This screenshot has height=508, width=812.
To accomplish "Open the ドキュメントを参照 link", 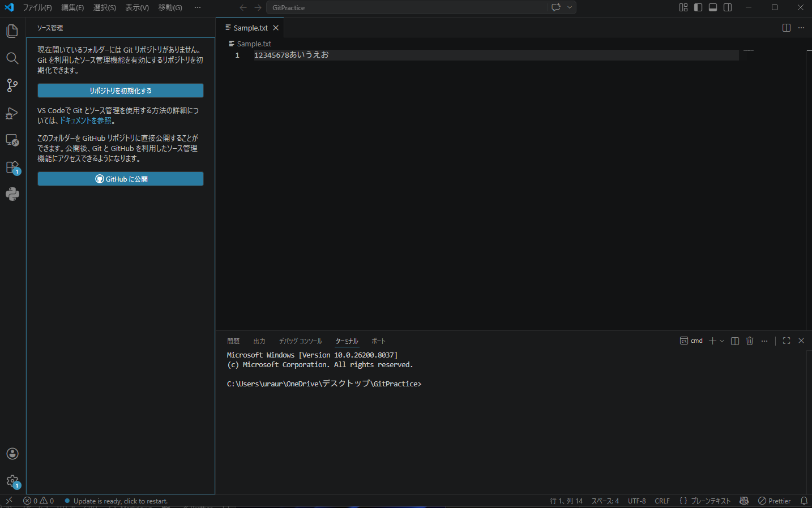I will (x=86, y=120).
